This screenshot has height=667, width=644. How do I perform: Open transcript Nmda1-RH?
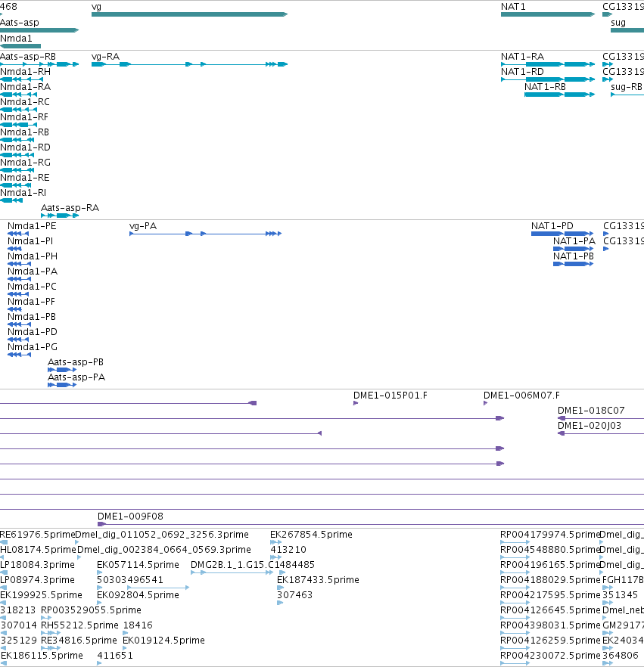coord(26,71)
